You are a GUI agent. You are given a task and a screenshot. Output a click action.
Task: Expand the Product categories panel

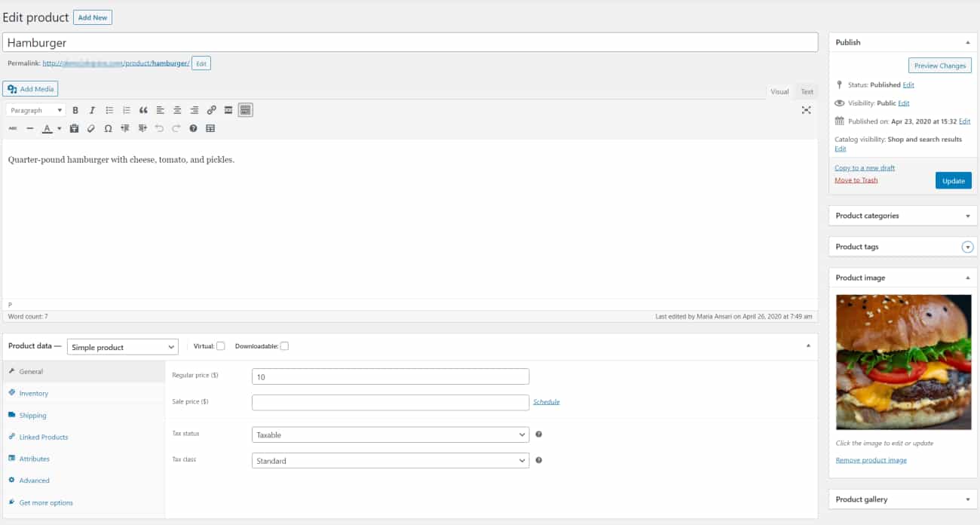967,216
